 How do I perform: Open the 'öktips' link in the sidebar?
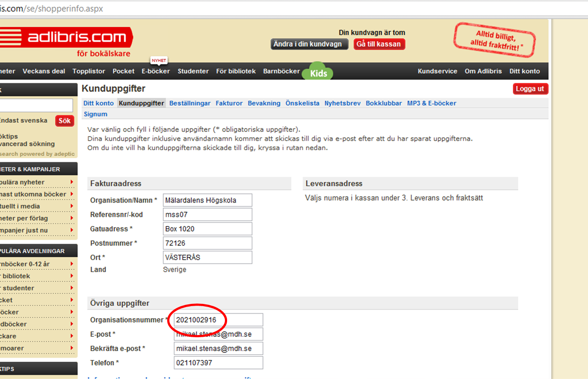9,136
